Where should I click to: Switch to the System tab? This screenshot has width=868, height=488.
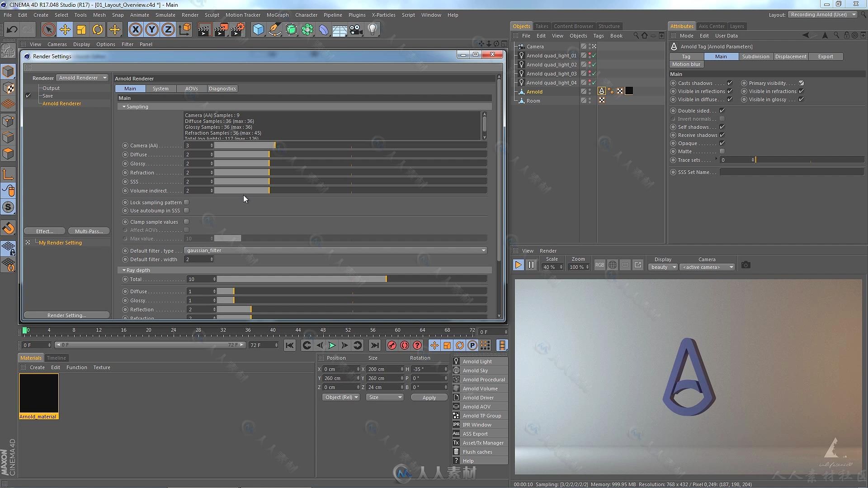point(160,89)
